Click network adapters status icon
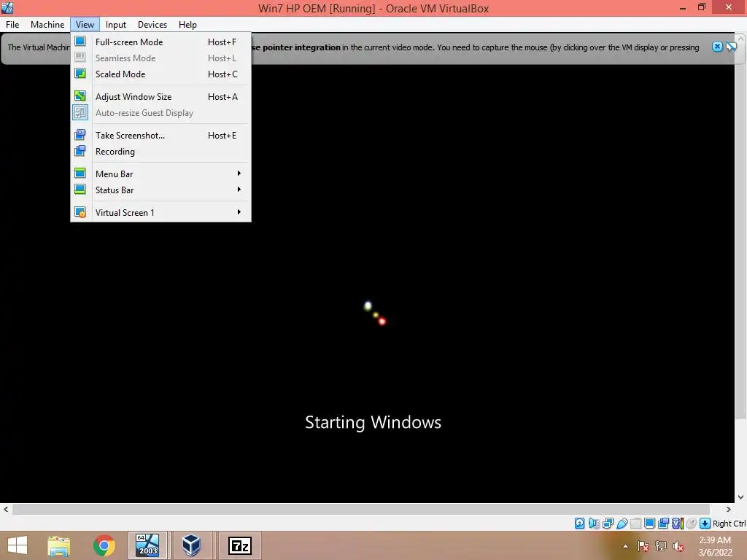This screenshot has width=747, height=560. pyautogui.click(x=608, y=524)
